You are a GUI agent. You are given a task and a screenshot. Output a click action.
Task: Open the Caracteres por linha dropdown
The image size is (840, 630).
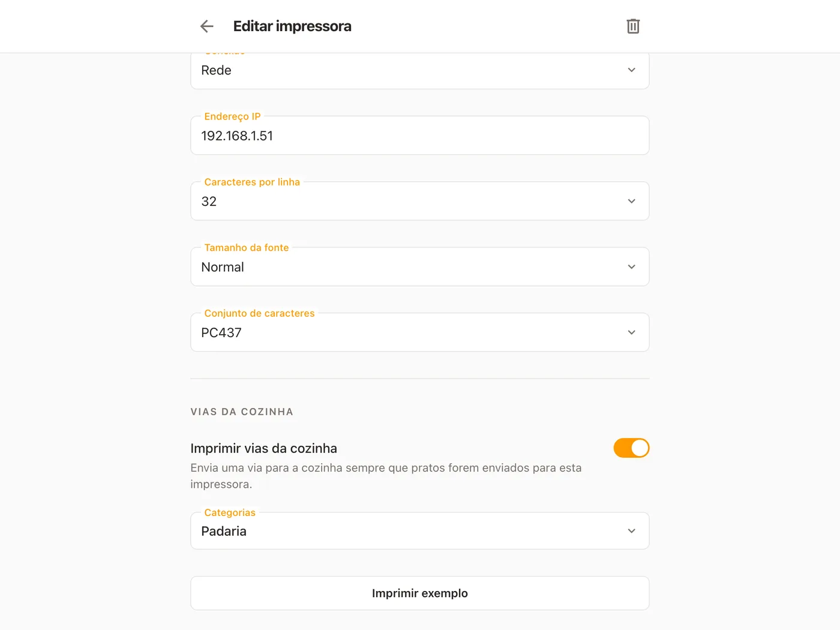point(420,201)
